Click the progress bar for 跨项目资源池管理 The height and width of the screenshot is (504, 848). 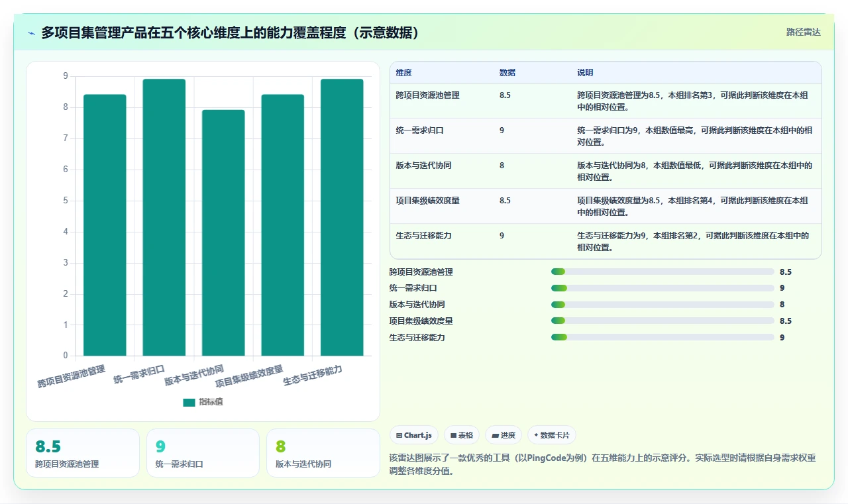pyautogui.click(x=662, y=272)
